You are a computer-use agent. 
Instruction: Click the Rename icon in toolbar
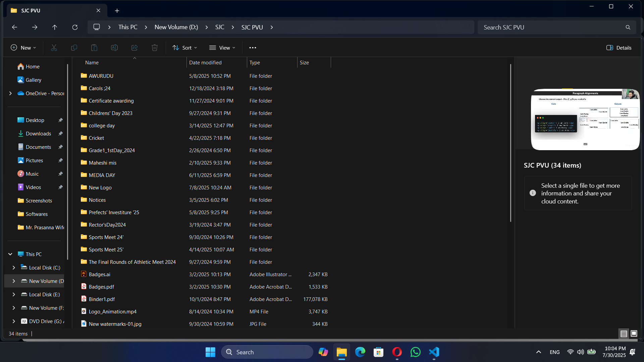click(x=114, y=48)
